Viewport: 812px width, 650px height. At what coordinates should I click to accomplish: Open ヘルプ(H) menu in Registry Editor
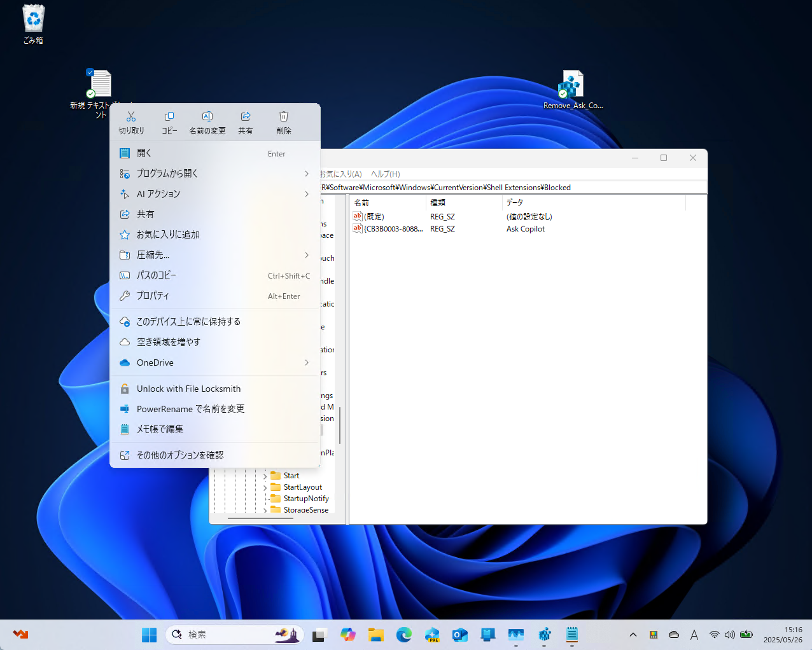click(385, 174)
